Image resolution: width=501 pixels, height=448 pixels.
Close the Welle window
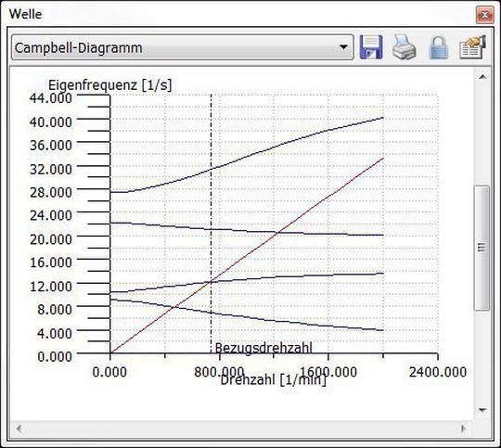click(x=484, y=15)
